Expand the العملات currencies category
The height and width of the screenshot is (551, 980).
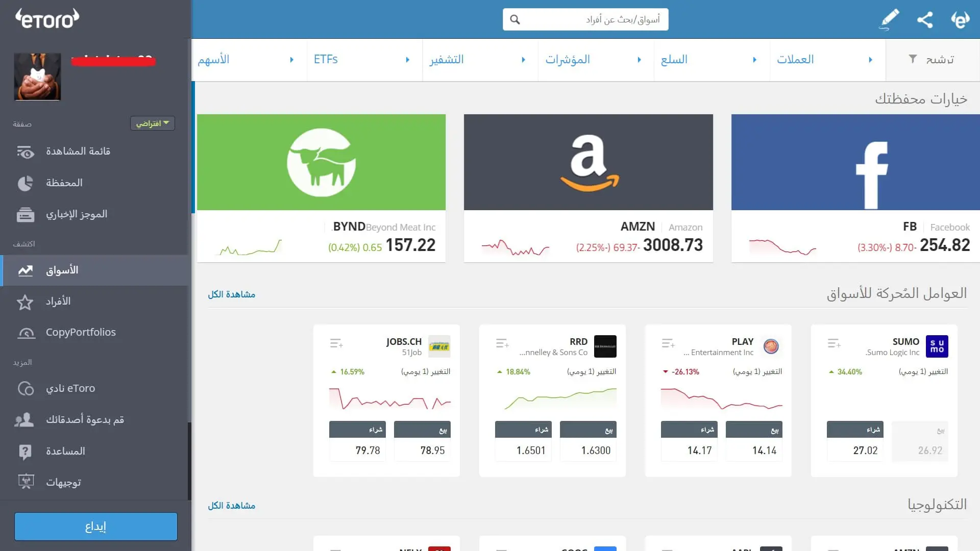(870, 60)
